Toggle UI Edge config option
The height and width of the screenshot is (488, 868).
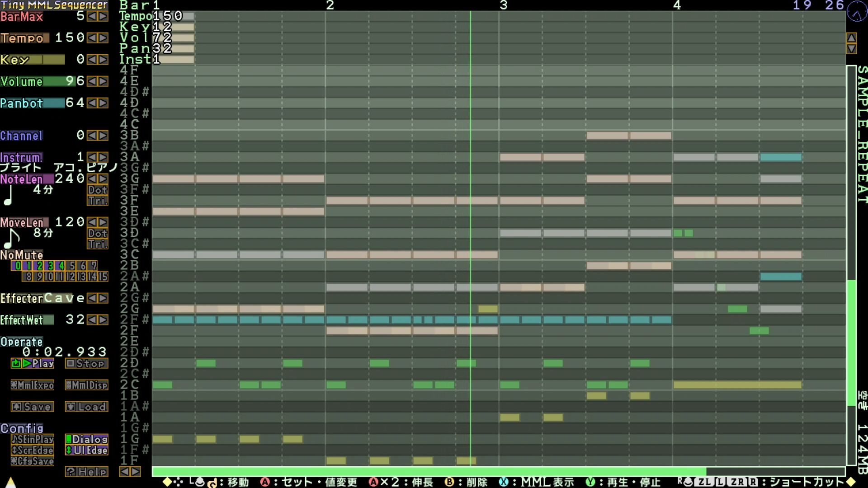[x=87, y=450]
